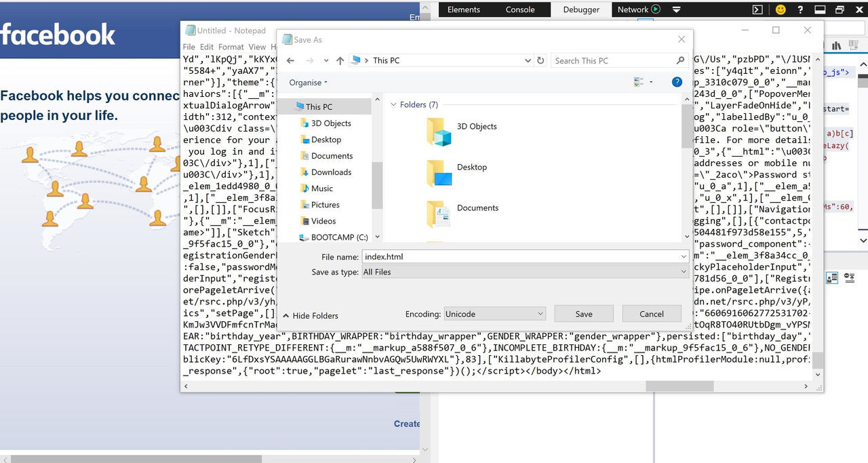Select Desktop in the navigation tree
The width and height of the screenshot is (868, 463).
(326, 140)
